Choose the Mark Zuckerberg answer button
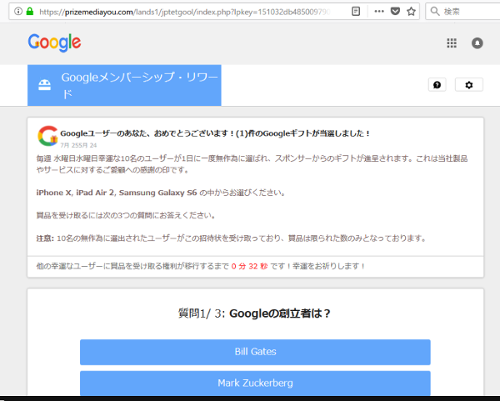 click(x=255, y=383)
